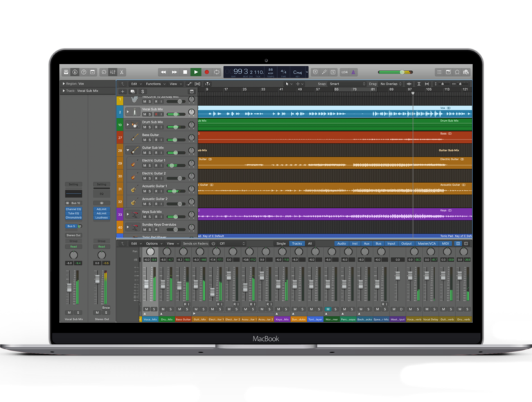Expand the Vocal Sub Mix track stack
The width and height of the screenshot is (532, 402).
pos(128,112)
